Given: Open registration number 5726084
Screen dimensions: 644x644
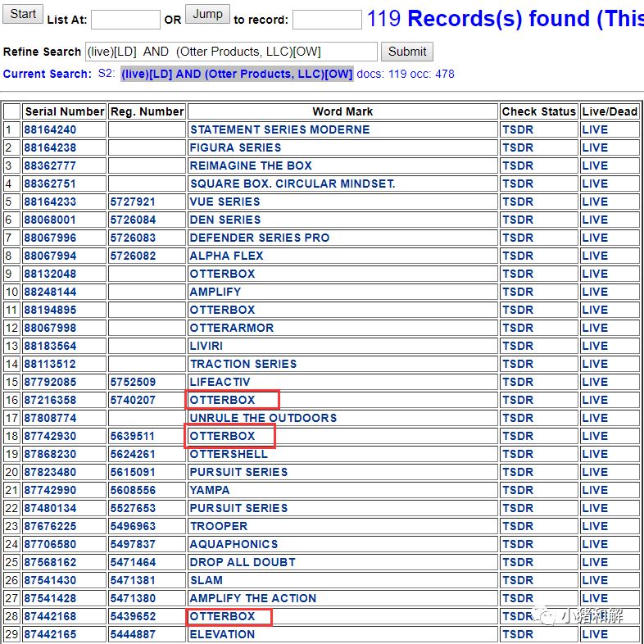Looking at the screenshot, I should 133,220.
